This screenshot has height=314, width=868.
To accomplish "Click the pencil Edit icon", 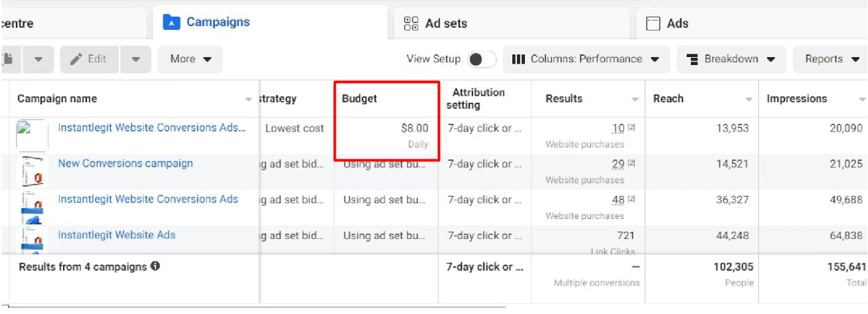I will coord(76,59).
